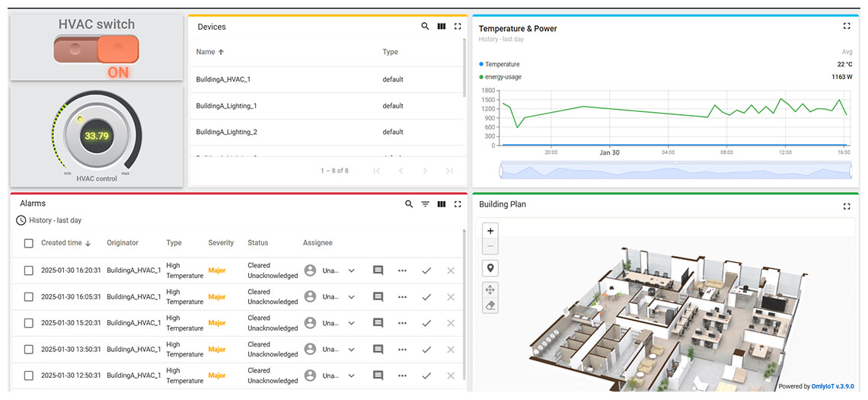The image size is (868, 400).
Task: Open the column selector in Devices panel
Action: point(442,27)
